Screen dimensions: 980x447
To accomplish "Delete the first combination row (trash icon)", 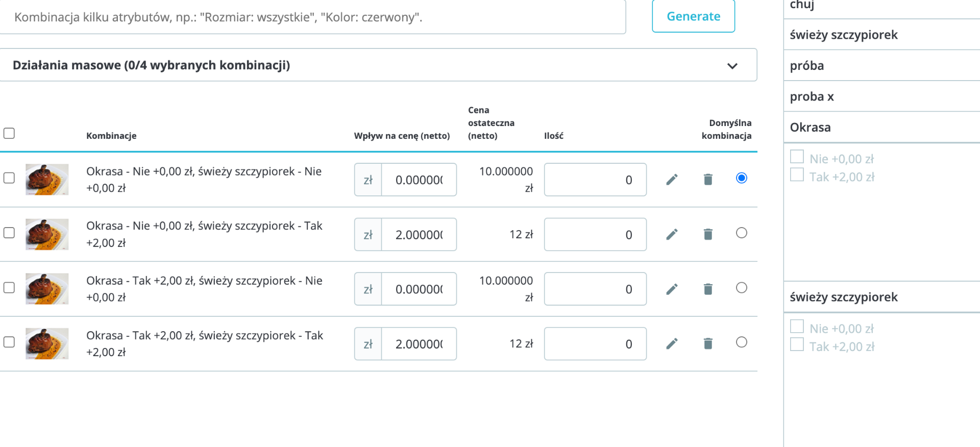I will [708, 180].
